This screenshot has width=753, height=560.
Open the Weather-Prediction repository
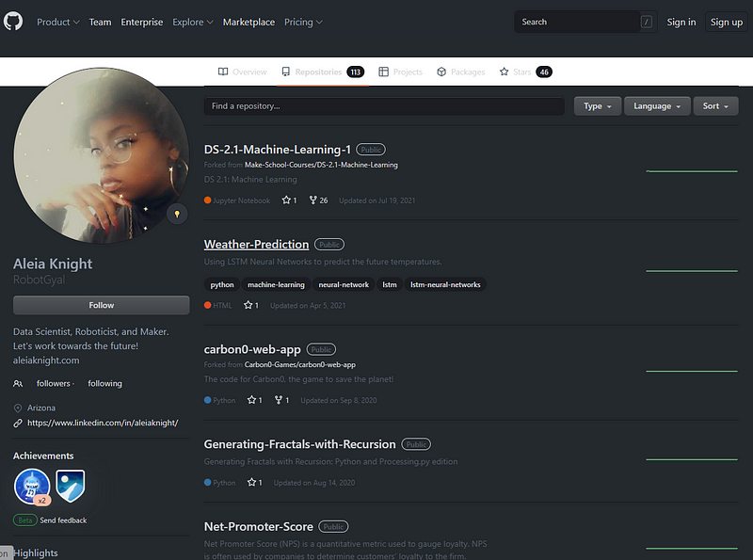pyautogui.click(x=256, y=244)
